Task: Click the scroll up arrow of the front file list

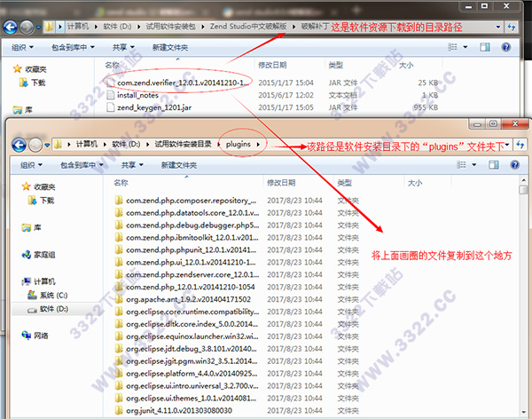Action: tap(523, 180)
